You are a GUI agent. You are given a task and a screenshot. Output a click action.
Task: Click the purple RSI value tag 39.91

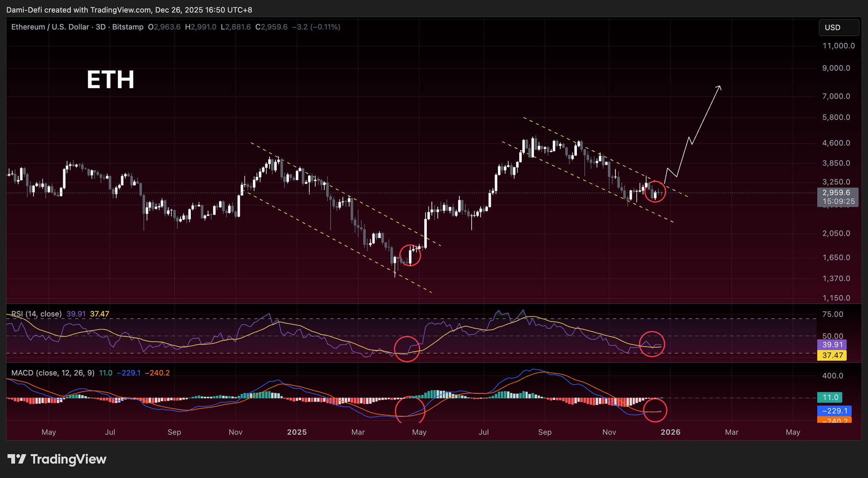(x=832, y=345)
